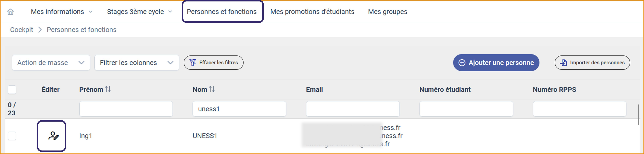644x154 pixels.
Task: Go to the home page icon
Action: click(x=11, y=12)
